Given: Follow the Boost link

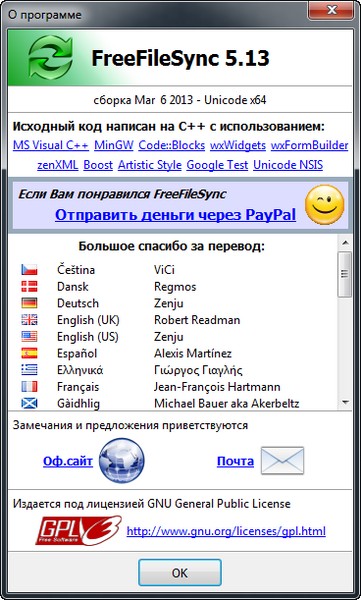Looking at the screenshot, I should (x=98, y=165).
